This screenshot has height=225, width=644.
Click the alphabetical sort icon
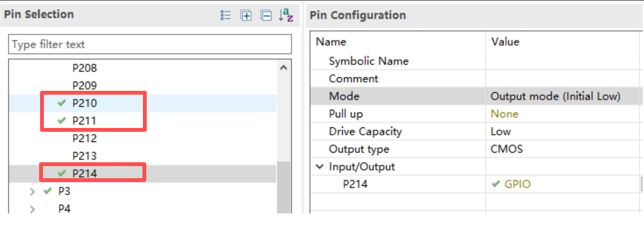coord(286,15)
